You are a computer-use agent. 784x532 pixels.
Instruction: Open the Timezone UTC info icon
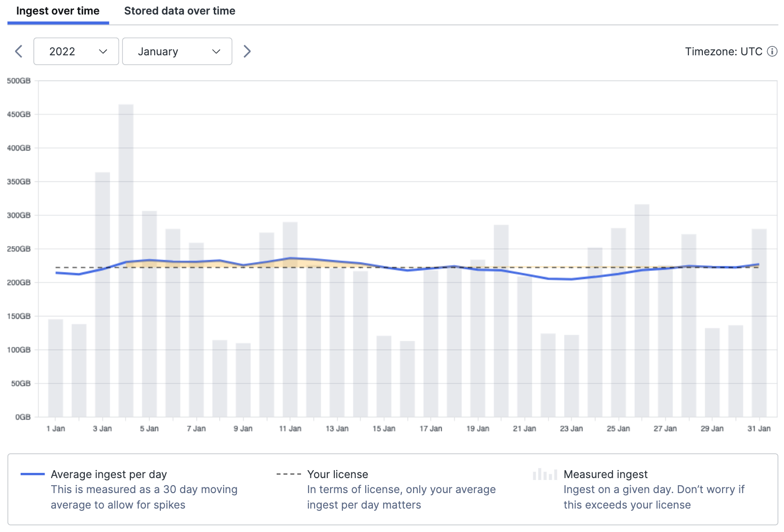point(772,52)
